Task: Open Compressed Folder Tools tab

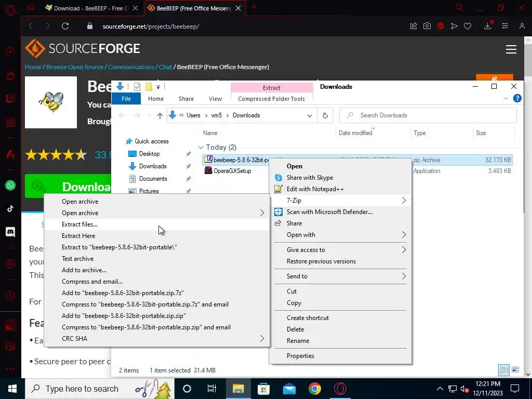Action: pyautogui.click(x=271, y=99)
